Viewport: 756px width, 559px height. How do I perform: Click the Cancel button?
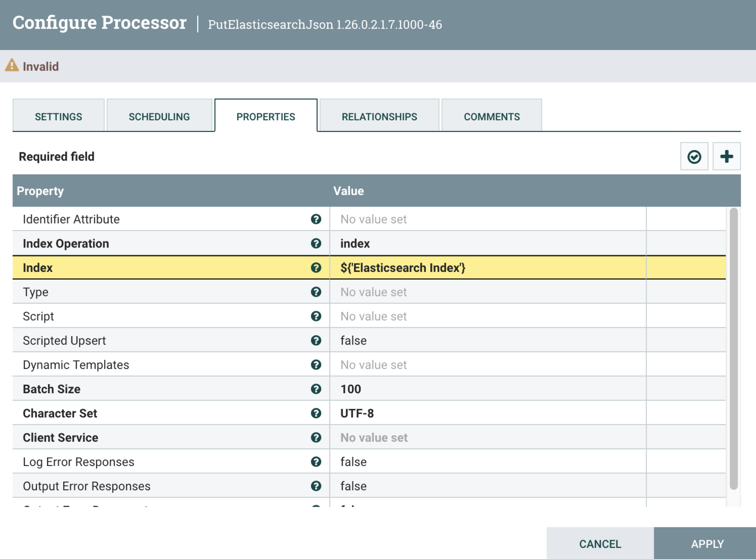pyautogui.click(x=600, y=544)
